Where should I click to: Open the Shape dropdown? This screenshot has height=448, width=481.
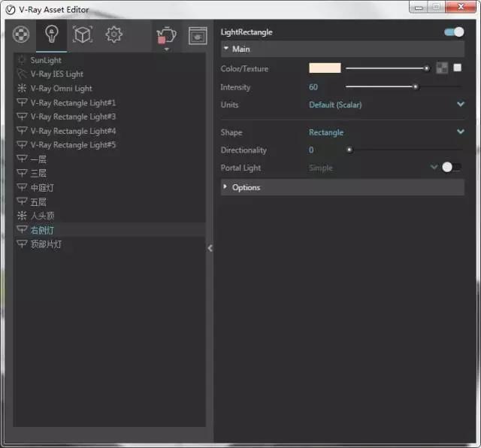pyautogui.click(x=386, y=132)
